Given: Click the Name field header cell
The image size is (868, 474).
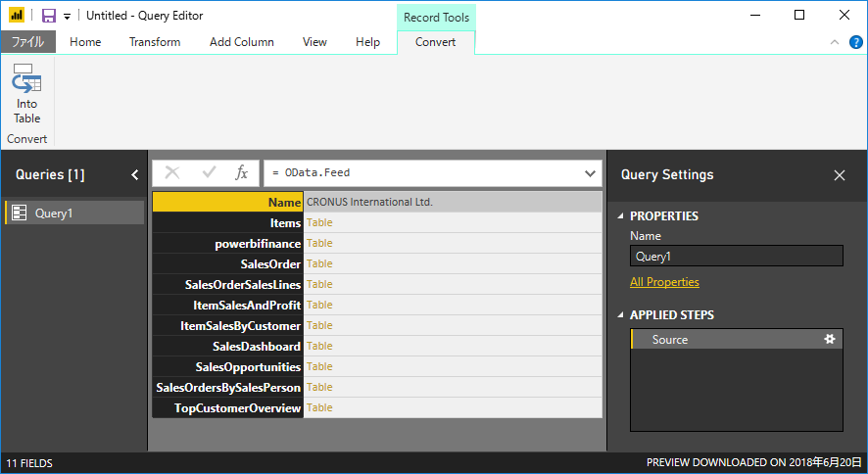Looking at the screenshot, I should (227, 202).
